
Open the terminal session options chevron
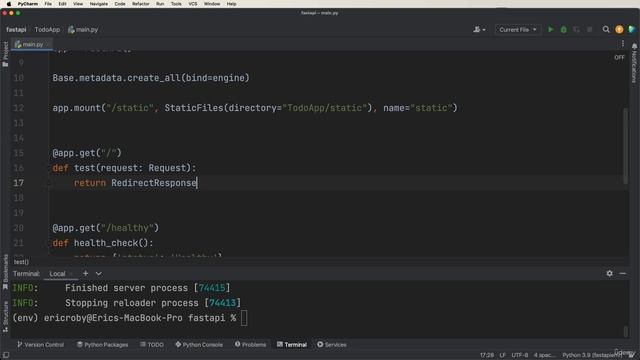click(x=99, y=273)
